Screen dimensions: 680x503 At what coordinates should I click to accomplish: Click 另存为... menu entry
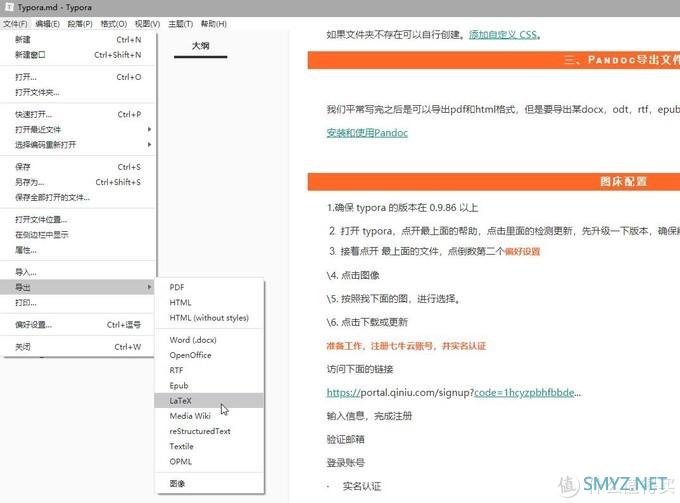78,182
